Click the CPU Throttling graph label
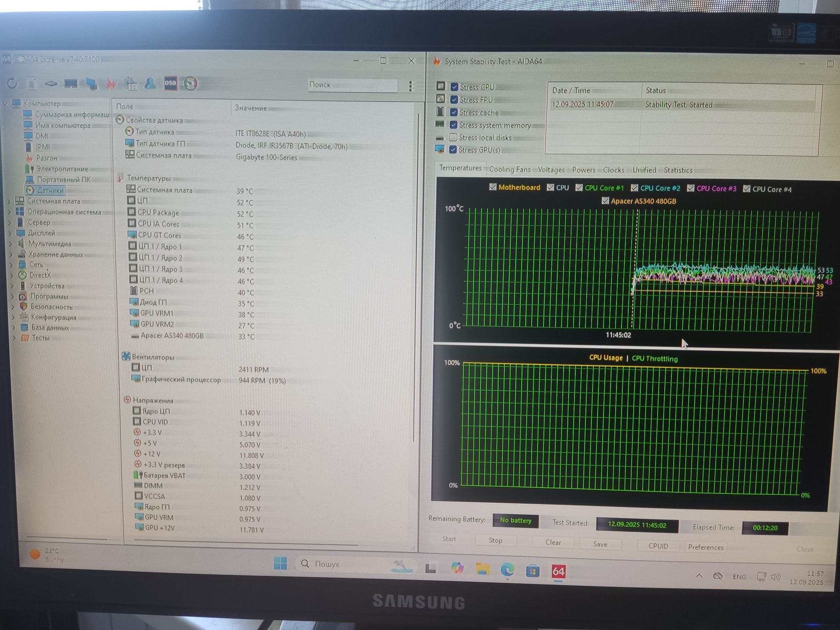The height and width of the screenshot is (630, 840). point(655,359)
